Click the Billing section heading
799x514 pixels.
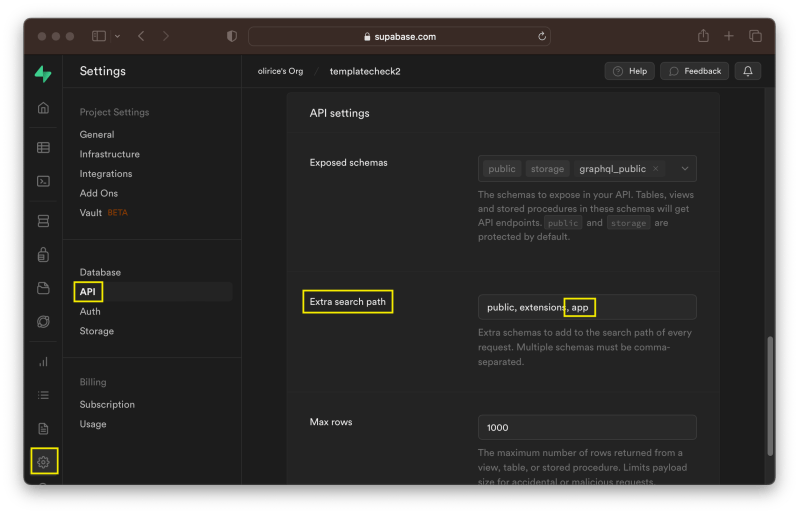(x=93, y=382)
